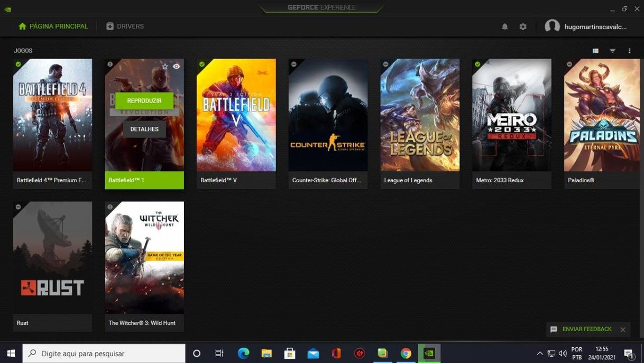The height and width of the screenshot is (363, 644).
Task: Select the Battlefield V game cover
Action: click(236, 115)
